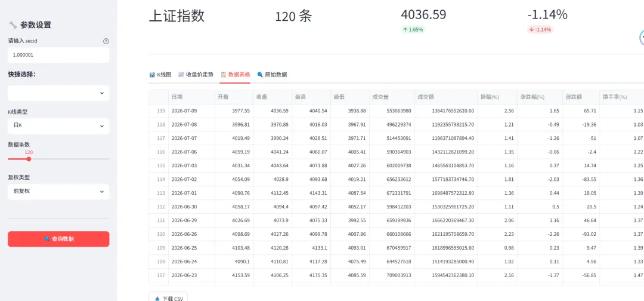Switch to the 收盘价走势 tab
Image resolution: width=644 pixels, height=301 pixels.
tap(196, 75)
